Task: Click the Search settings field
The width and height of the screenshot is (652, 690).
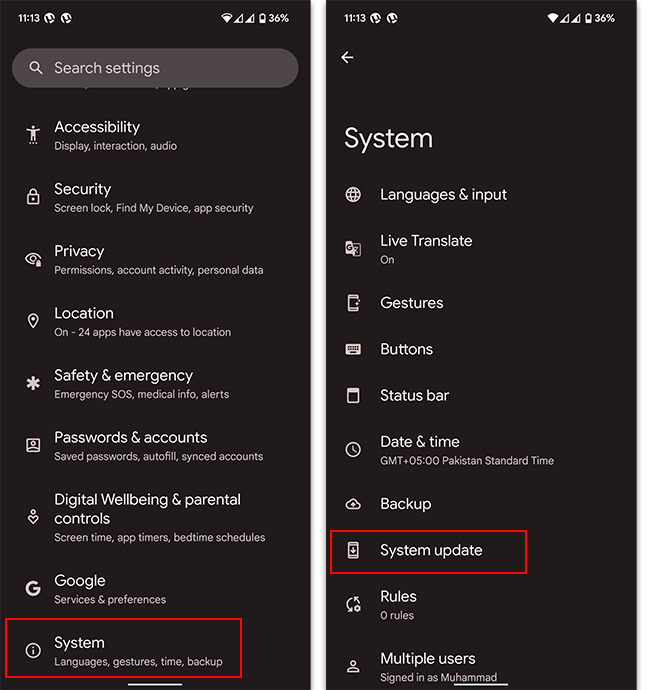Action: (x=155, y=68)
